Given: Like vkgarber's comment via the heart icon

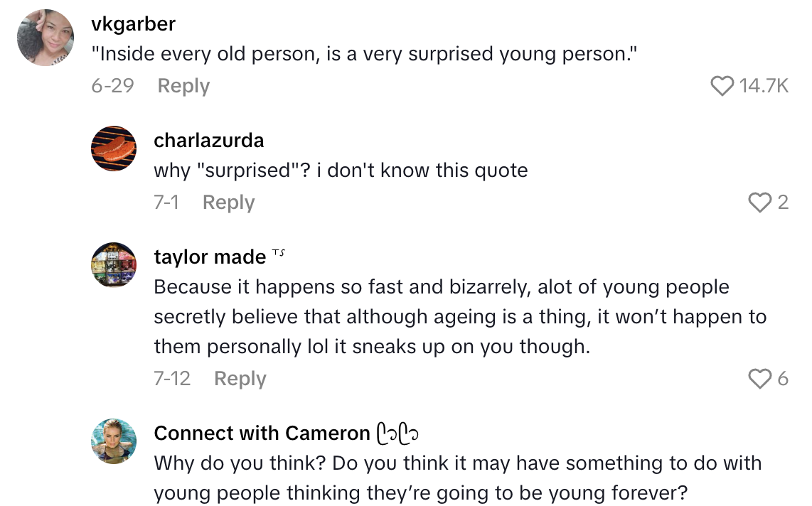Looking at the screenshot, I should click(723, 86).
